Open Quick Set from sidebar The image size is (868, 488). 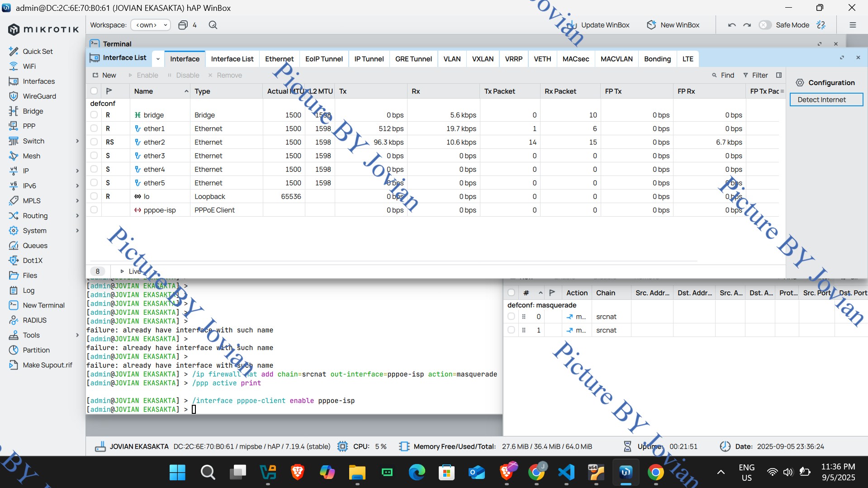tap(38, 51)
